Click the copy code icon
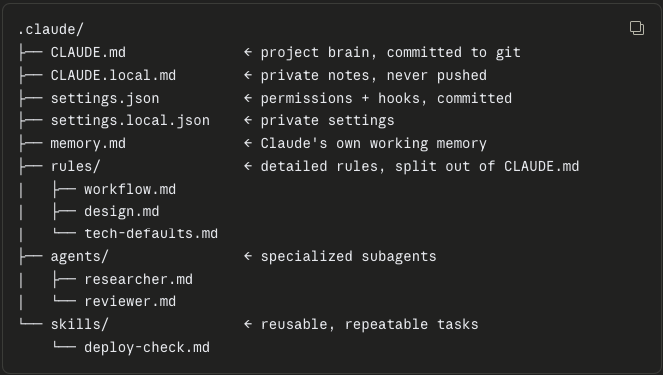 click(637, 28)
